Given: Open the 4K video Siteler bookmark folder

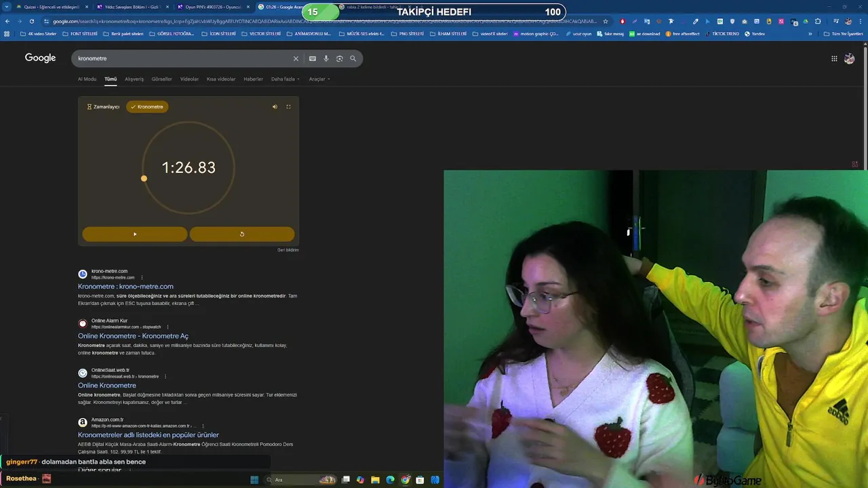Looking at the screenshot, I should tap(38, 33).
